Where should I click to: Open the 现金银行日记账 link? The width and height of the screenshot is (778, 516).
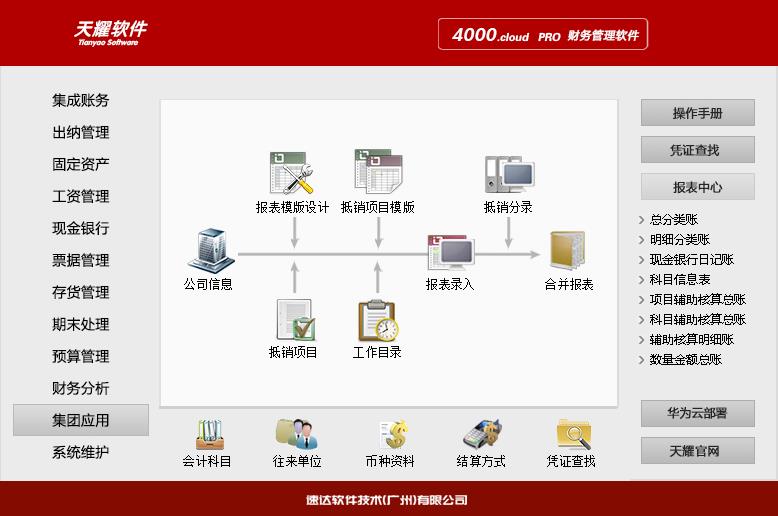(x=691, y=259)
